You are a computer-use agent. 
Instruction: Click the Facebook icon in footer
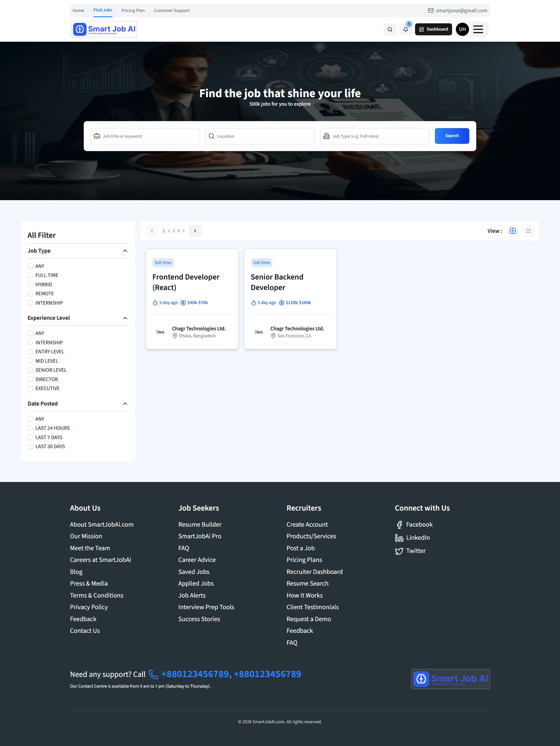(x=399, y=525)
